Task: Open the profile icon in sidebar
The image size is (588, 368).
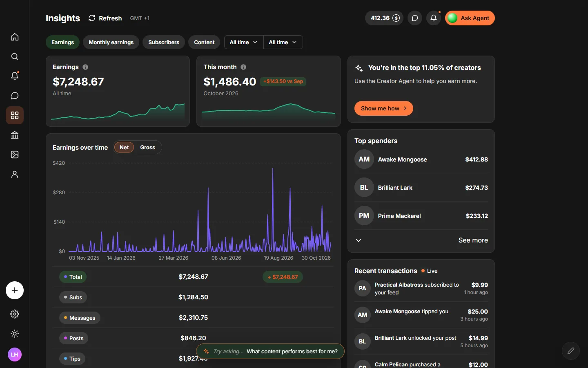Action: click(15, 174)
